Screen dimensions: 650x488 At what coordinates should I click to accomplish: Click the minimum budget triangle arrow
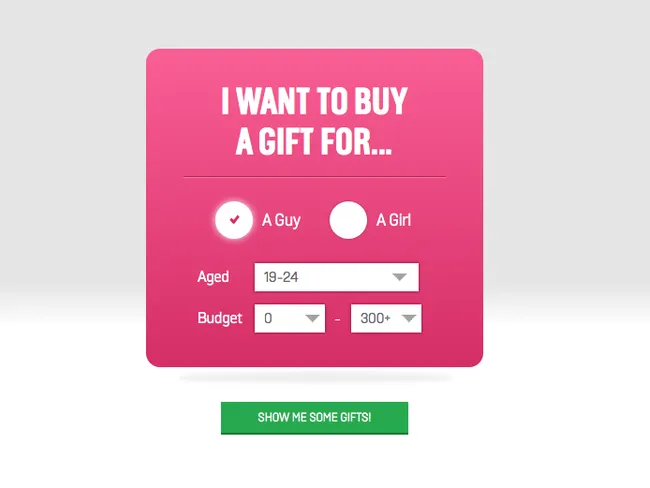click(x=312, y=318)
